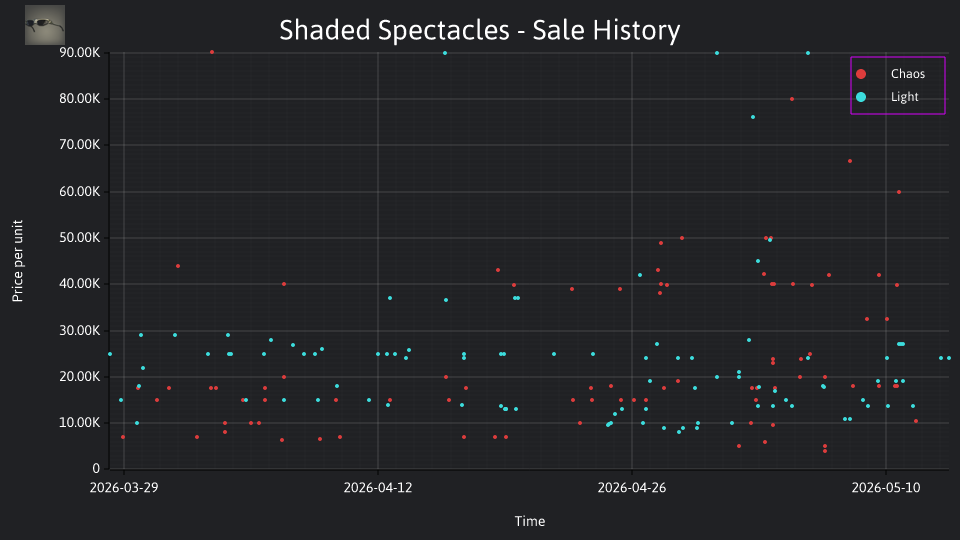Image resolution: width=960 pixels, height=540 pixels.
Task: Click the red Chaos legend marker
Action: (861, 74)
